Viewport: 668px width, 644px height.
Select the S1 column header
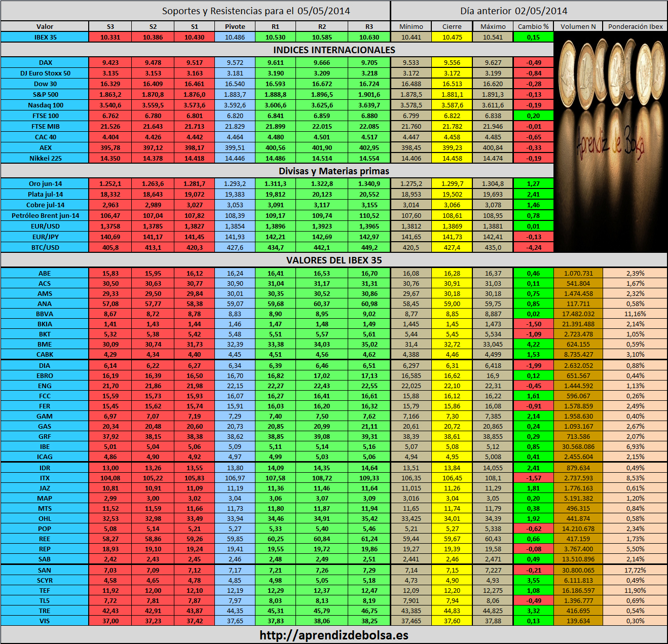coord(195,26)
